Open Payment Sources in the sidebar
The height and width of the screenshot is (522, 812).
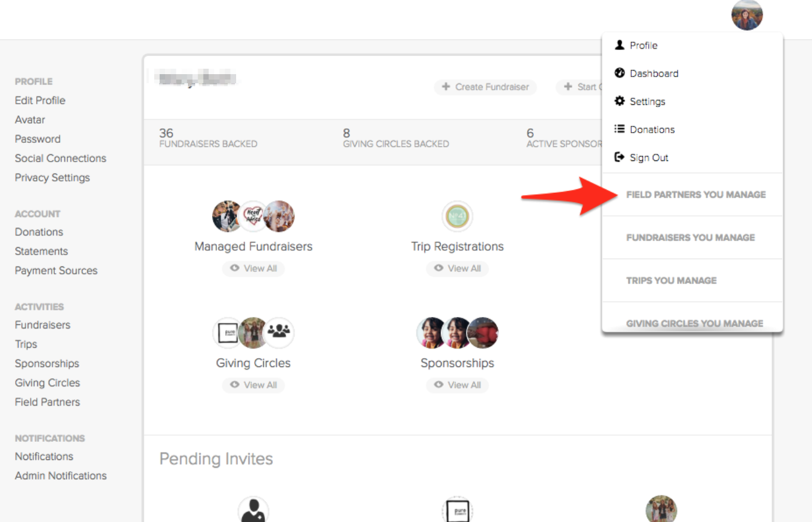(x=56, y=271)
